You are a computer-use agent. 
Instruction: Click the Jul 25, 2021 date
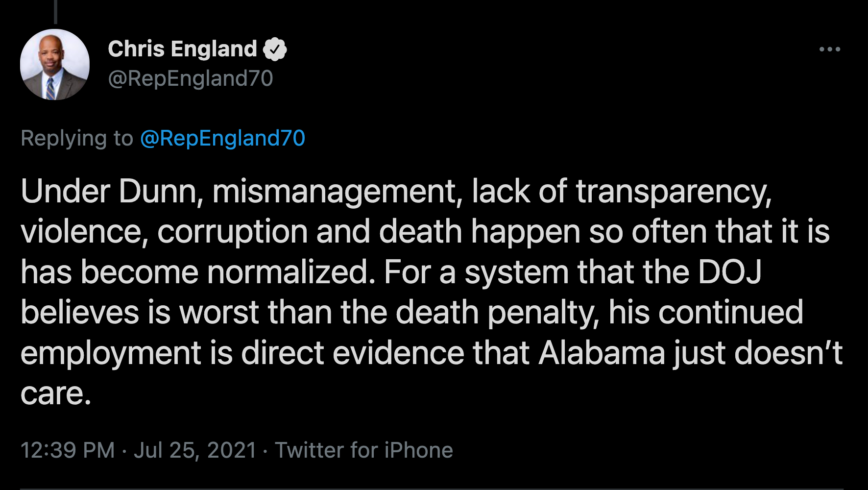(x=195, y=450)
